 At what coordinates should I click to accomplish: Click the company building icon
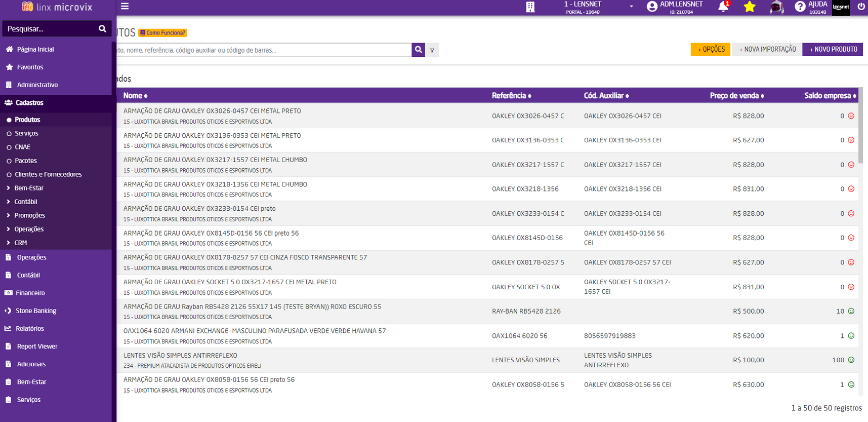pos(530,7)
